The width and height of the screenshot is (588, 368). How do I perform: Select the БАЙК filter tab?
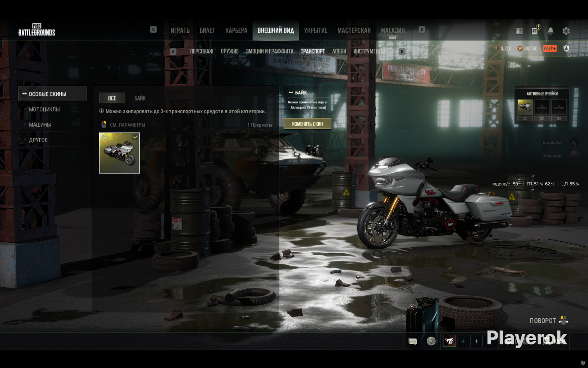140,98
